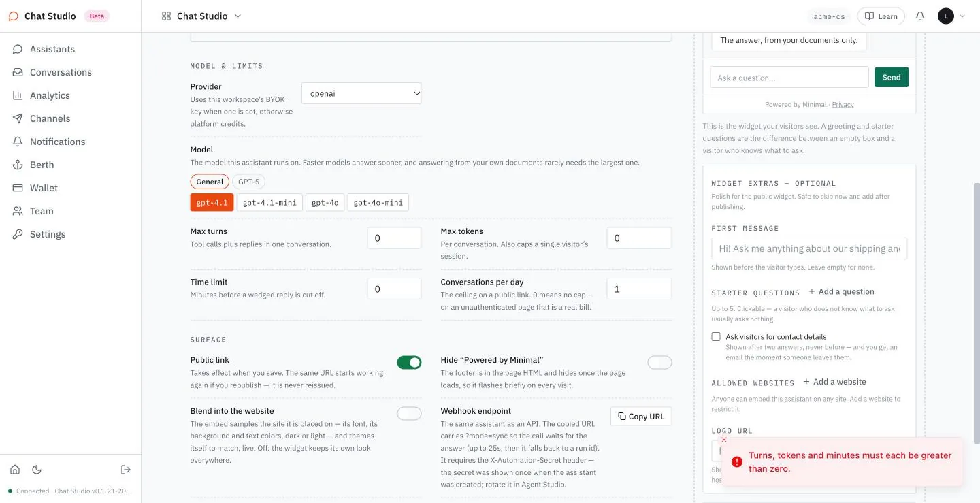The image size is (980, 503).
Task: Focus the Max tokens input field
Action: (639, 238)
